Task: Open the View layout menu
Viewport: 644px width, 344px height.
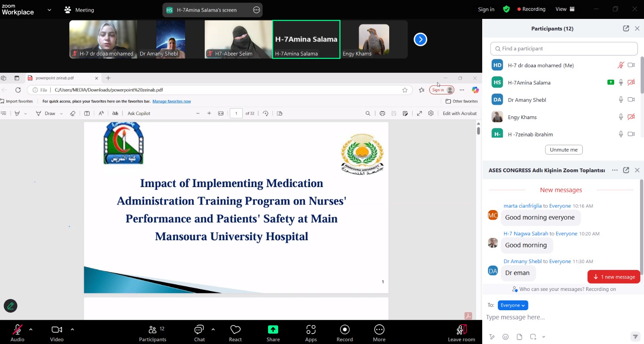Action: (565, 9)
